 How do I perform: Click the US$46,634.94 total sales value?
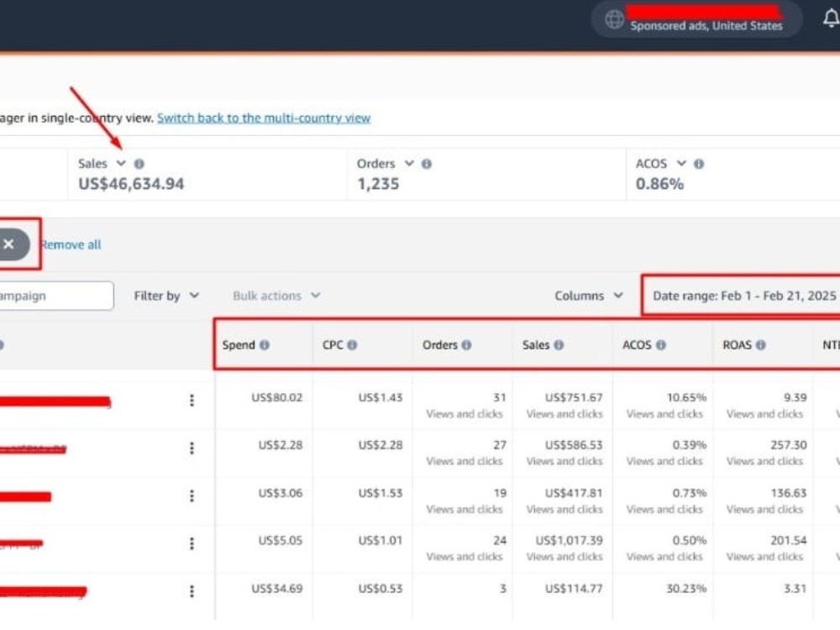click(131, 184)
